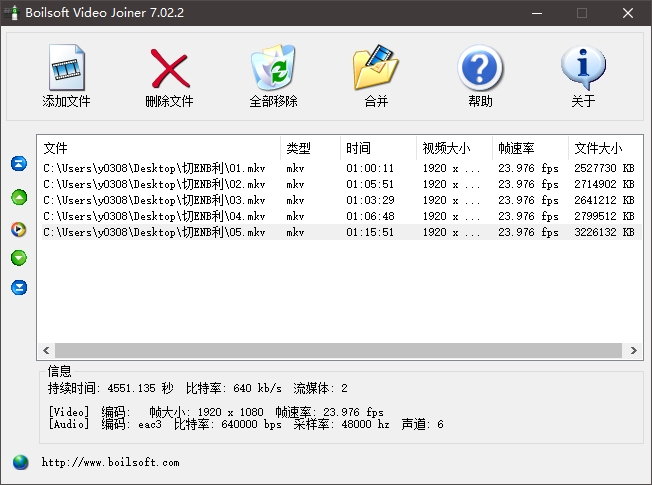Click 流媒体: 2 text
The height and width of the screenshot is (485, 652).
(x=320, y=388)
